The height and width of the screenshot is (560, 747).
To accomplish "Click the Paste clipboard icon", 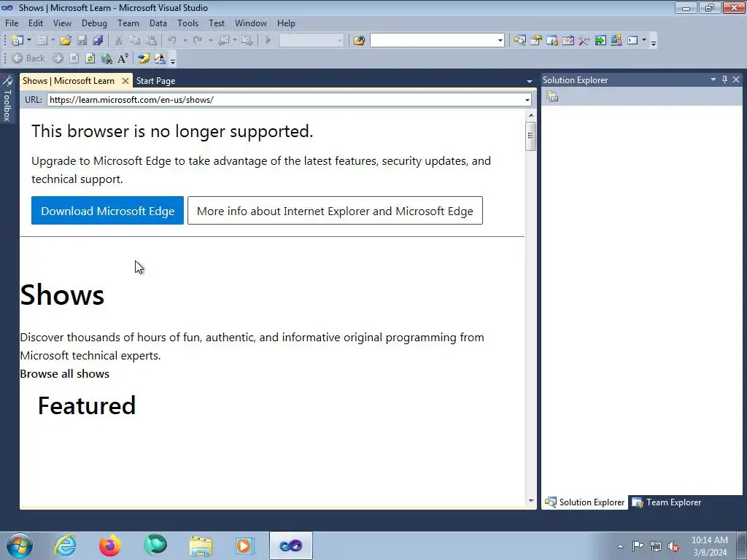I will (x=151, y=41).
